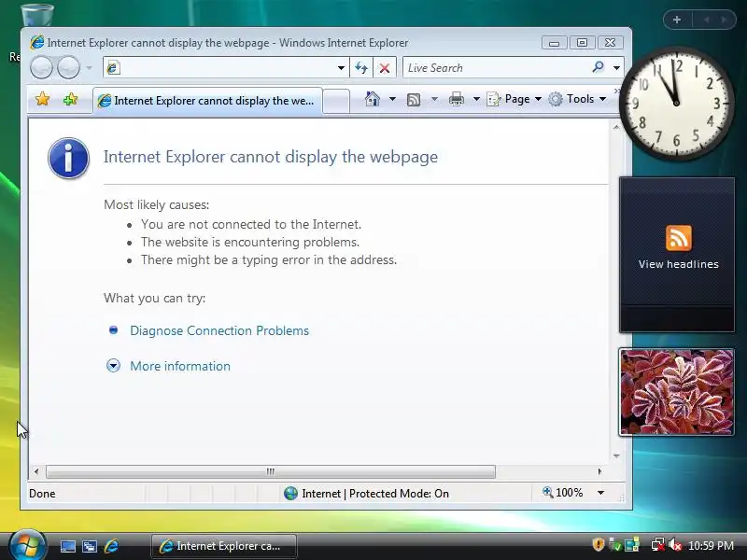Screen dimensions: 747x560
Task: Click the window resize grip corner
Action: [x=621, y=497]
